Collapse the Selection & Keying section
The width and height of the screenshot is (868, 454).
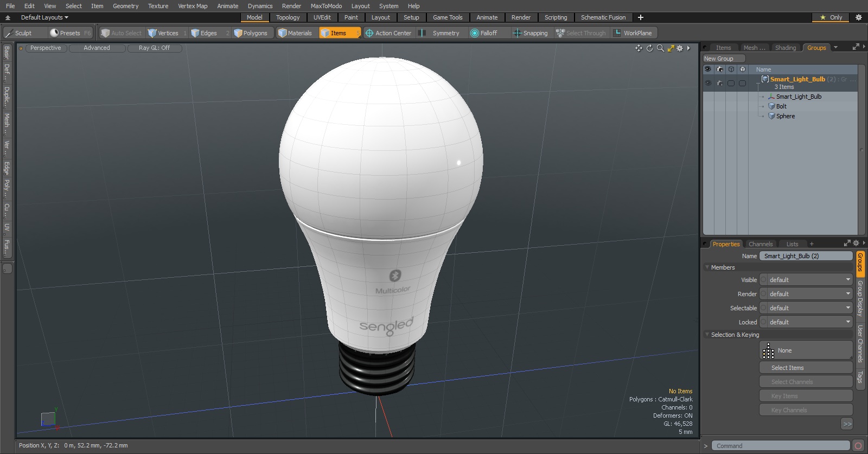coord(707,335)
